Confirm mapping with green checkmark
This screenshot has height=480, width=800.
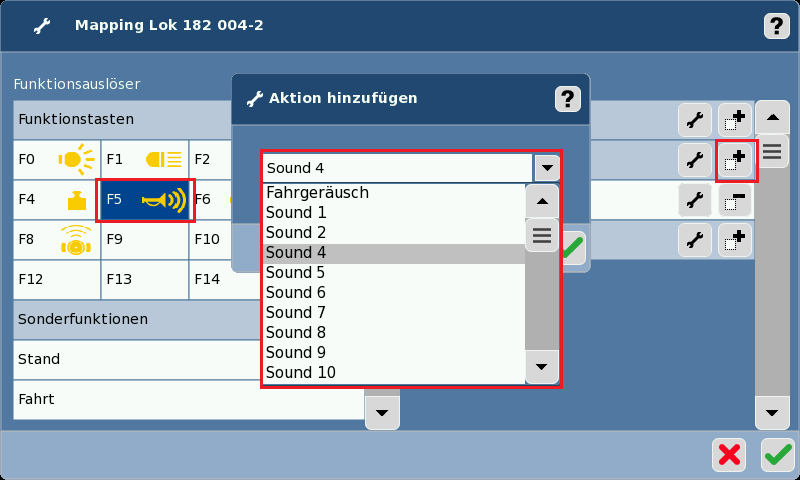pyautogui.click(x=777, y=455)
